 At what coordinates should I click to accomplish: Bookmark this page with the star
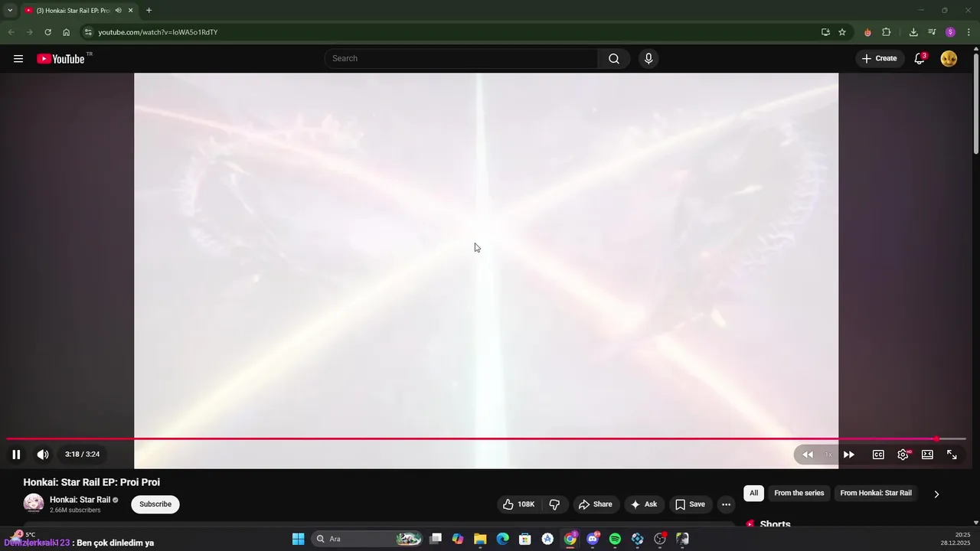(x=842, y=32)
